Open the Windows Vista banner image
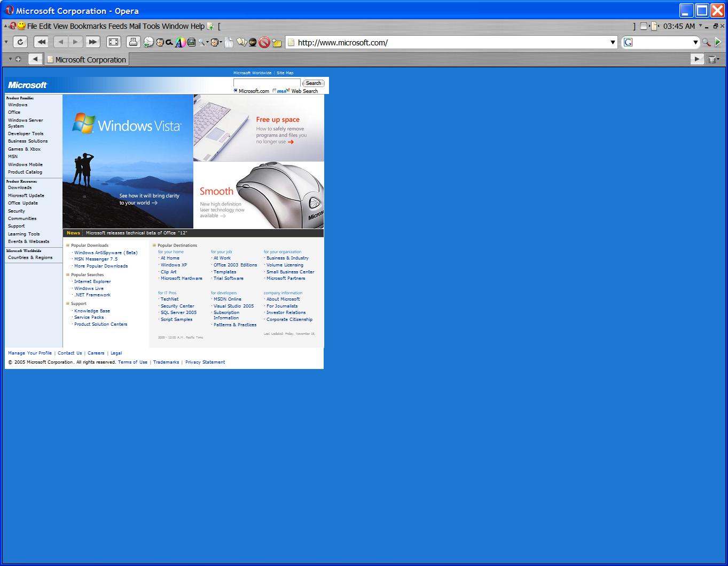 pyautogui.click(x=128, y=162)
